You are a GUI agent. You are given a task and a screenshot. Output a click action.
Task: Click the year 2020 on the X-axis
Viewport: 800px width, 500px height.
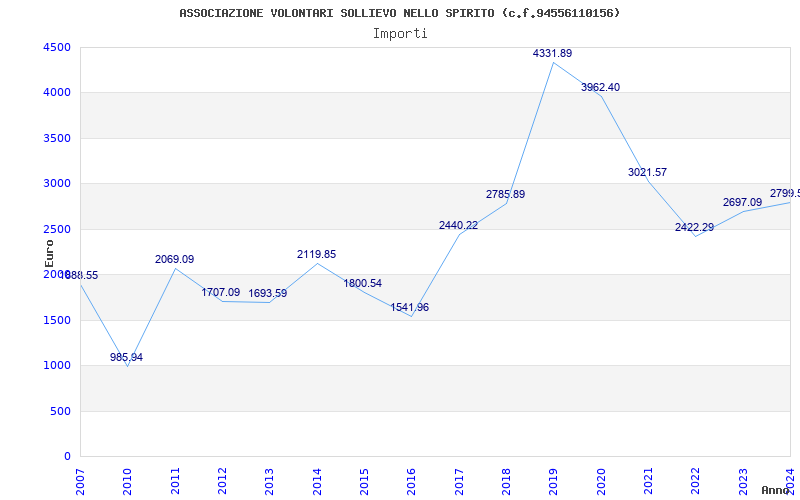tap(601, 481)
